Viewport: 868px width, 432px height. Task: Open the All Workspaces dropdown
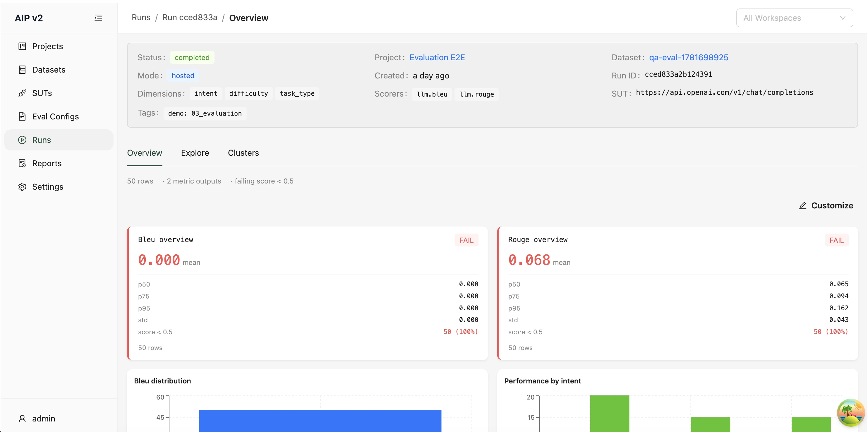pos(795,18)
